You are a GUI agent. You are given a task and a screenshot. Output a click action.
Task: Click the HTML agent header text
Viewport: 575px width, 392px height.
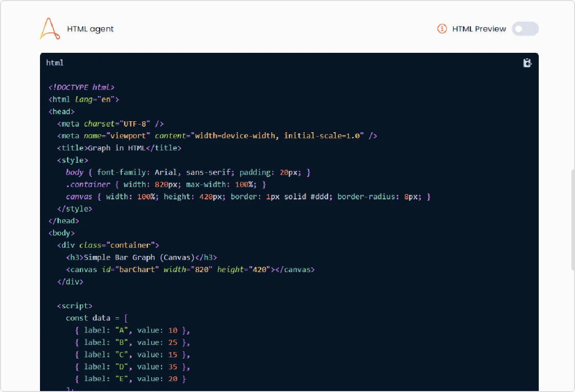click(x=90, y=29)
